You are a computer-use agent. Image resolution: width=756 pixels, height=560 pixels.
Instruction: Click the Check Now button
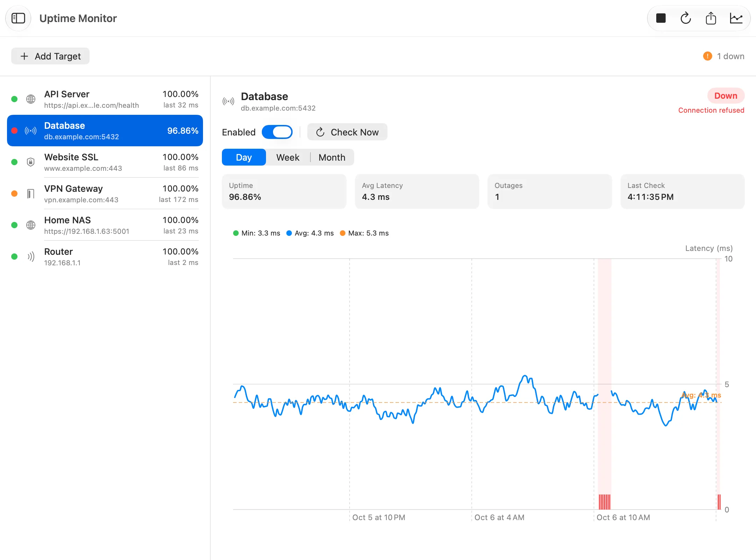tap(347, 132)
